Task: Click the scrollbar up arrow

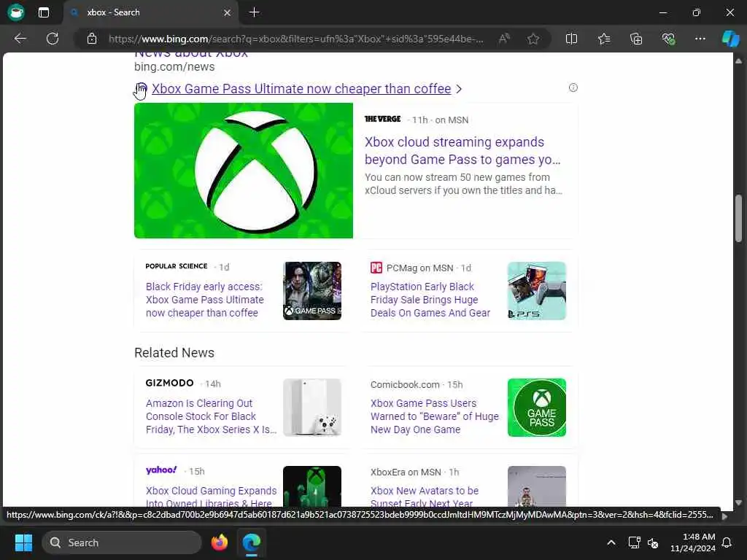Action: (x=738, y=61)
